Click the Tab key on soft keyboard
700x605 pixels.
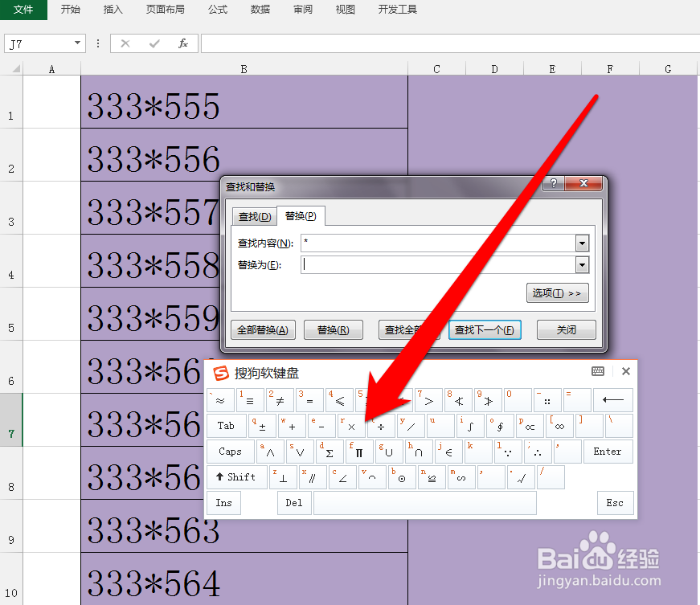click(227, 425)
